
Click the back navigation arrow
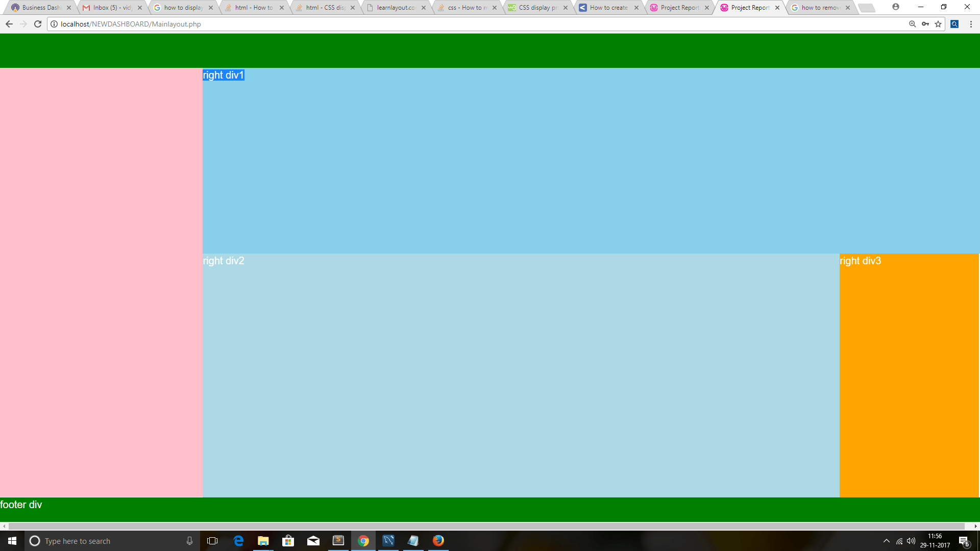point(9,24)
